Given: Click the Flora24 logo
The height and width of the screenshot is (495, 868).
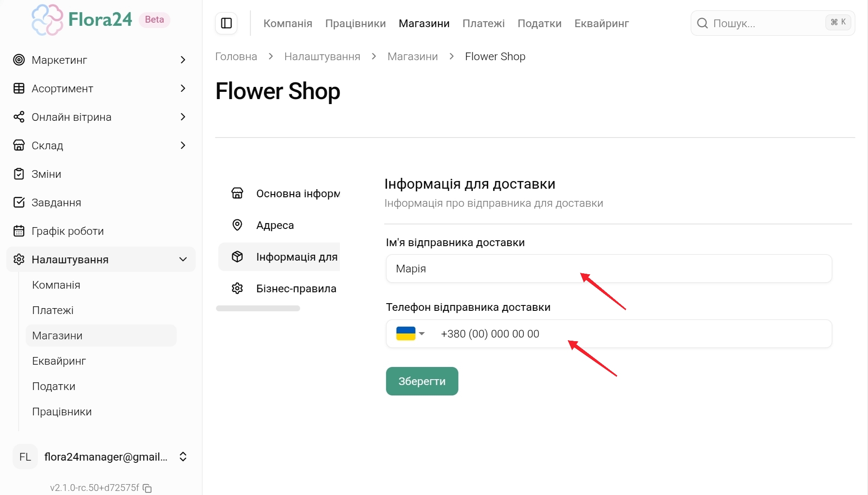Looking at the screenshot, I should click(x=81, y=20).
